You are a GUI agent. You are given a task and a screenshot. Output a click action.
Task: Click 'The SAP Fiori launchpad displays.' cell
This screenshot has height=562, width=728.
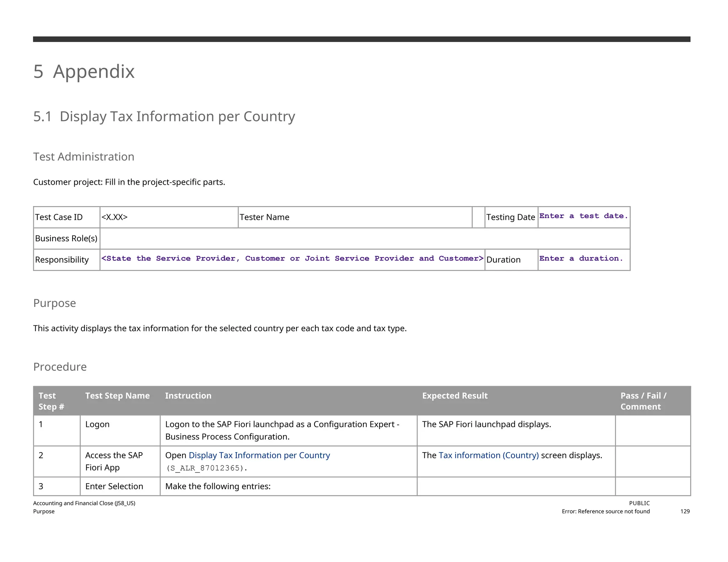(x=516, y=431)
